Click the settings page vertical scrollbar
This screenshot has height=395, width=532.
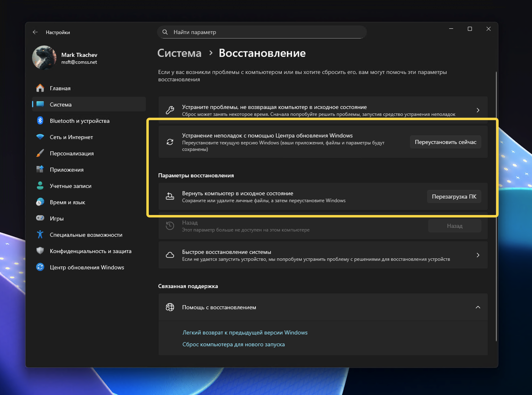point(496,207)
